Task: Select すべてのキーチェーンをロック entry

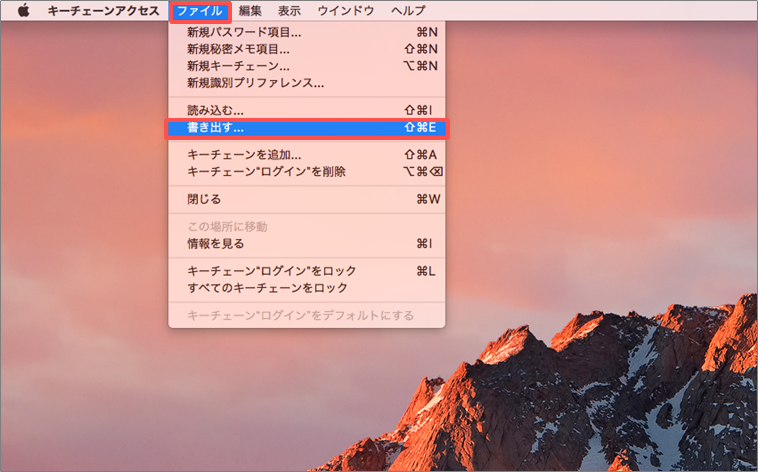Action: [x=306, y=288]
